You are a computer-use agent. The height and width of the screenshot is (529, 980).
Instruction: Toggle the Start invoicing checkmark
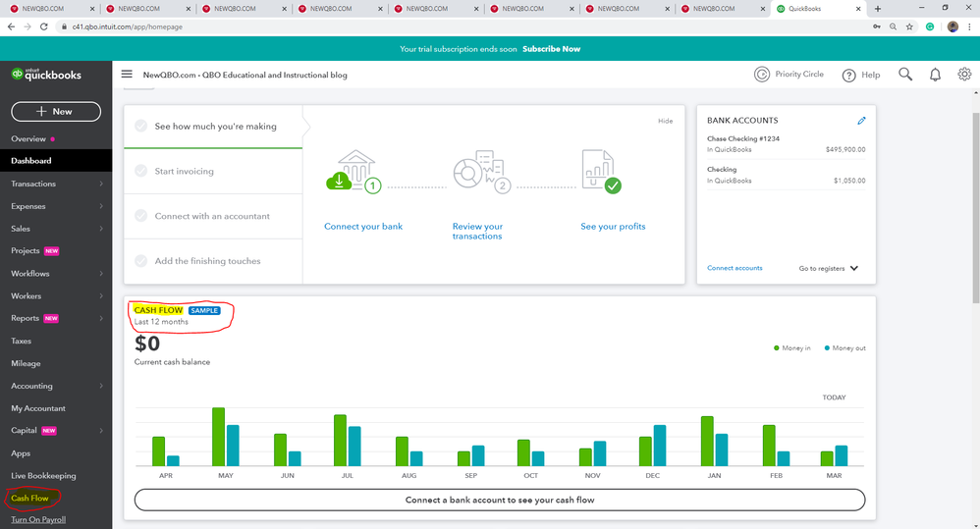pos(141,171)
